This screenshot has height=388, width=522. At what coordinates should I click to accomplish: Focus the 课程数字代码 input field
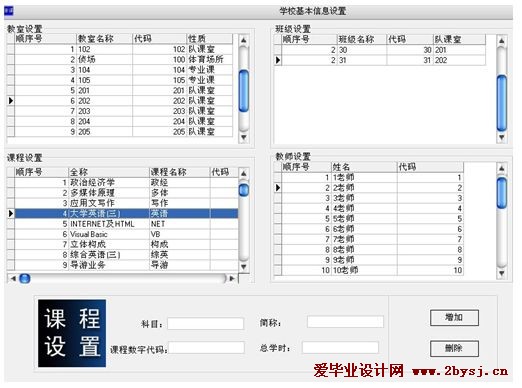click(206, 348)
